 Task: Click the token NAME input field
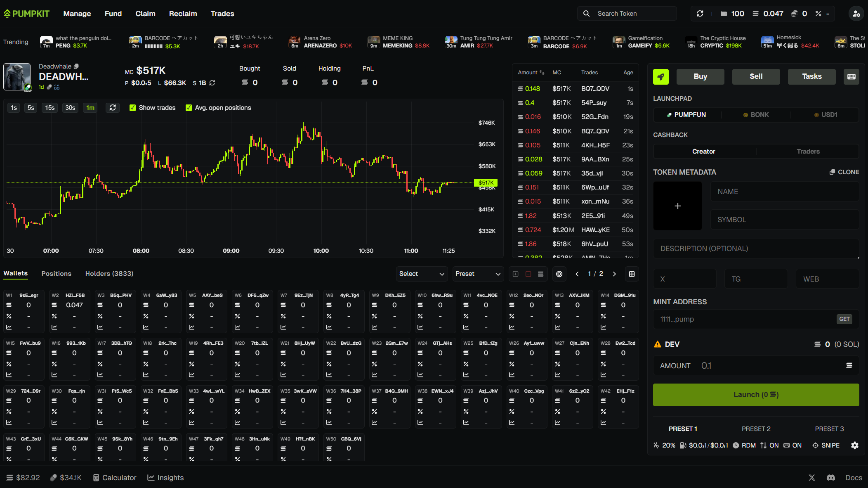click(x=784, y=192)
